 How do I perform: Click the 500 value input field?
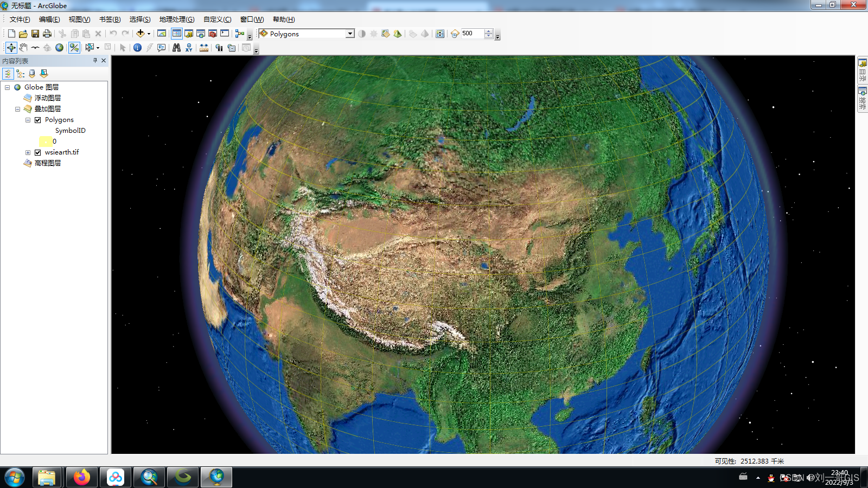pos(473,34)
